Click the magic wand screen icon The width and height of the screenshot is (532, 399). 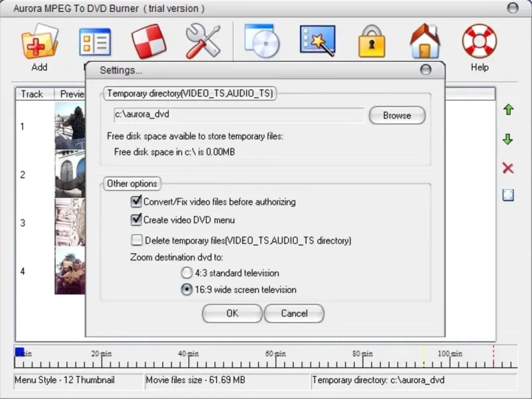pos(318,41)
